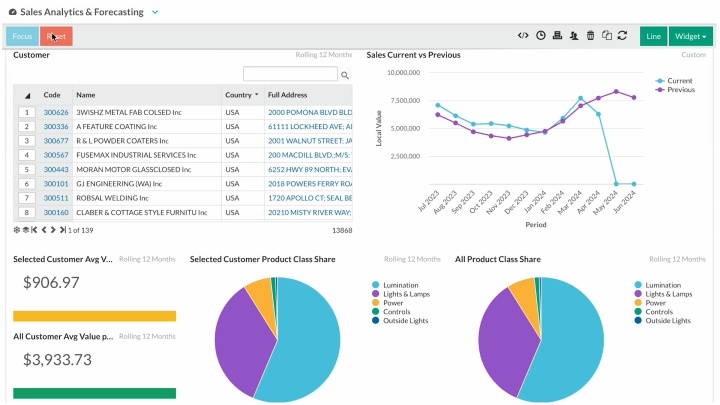The height and width of the screenshot is (405, 720).
Task: Toggle Power in All Product Class legend
Action: 650,303
